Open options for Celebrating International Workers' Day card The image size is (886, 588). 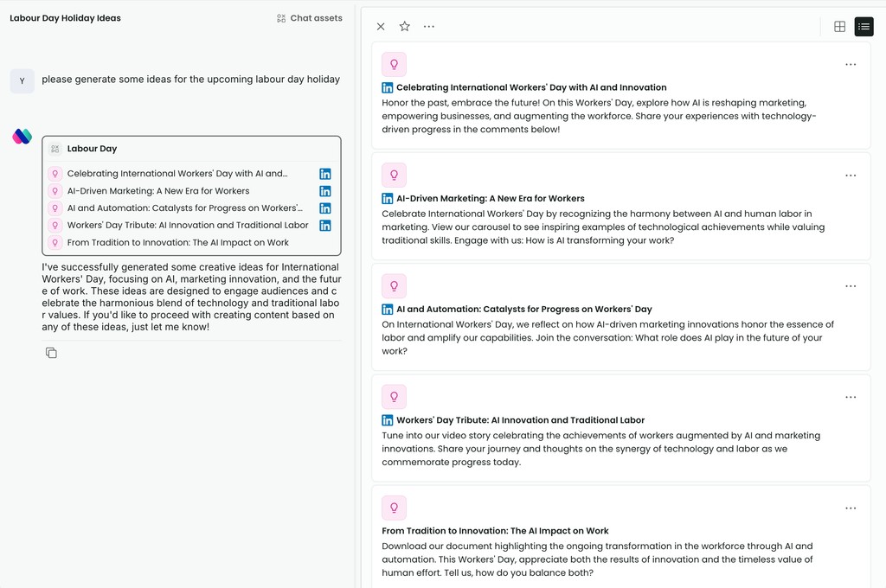pyautogui.click(x=851, y=64)
